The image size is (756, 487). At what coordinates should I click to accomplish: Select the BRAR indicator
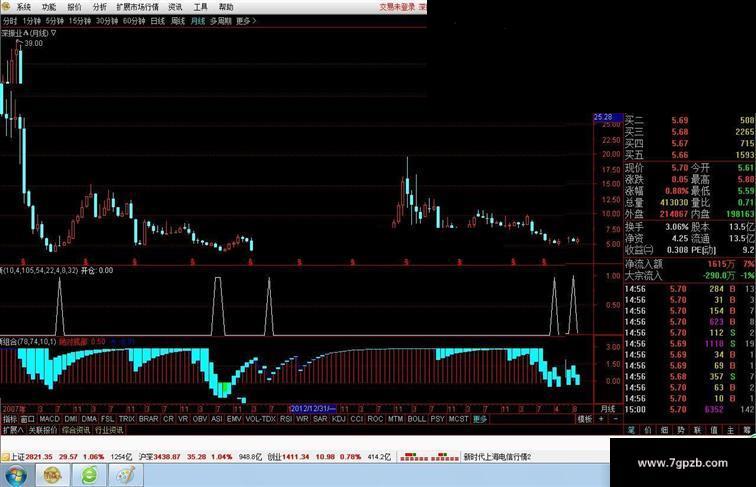click(148, 419)
